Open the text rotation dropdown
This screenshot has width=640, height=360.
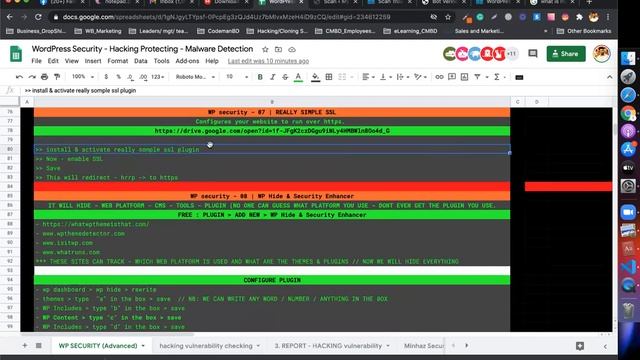pyautogui.click(x=420, y=77)
